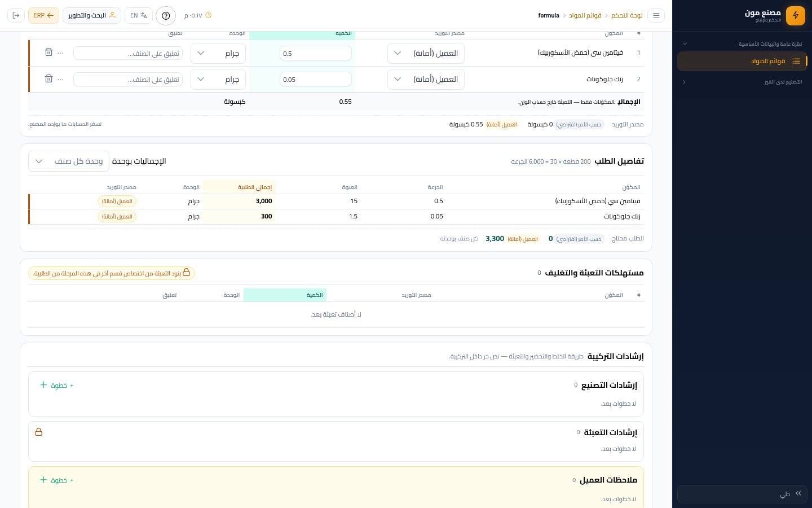Go to قوائم المواد breadcrumb link

585,15
